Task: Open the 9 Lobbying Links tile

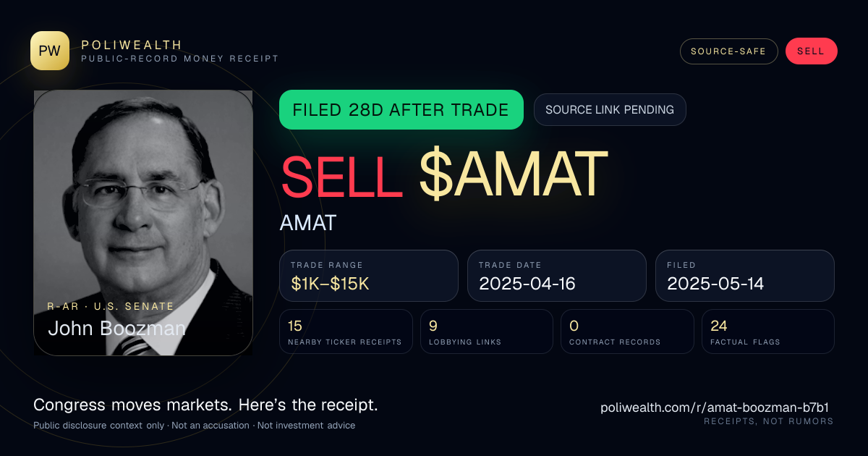Action: [487, 332]
